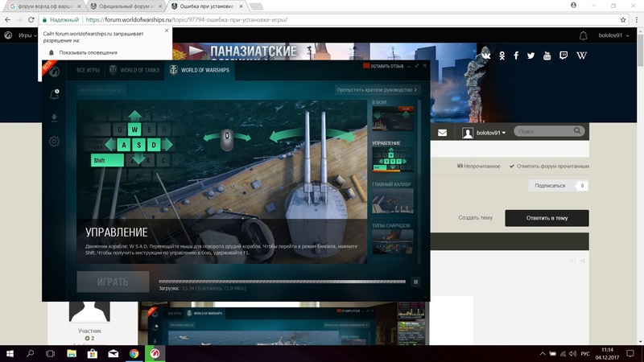Open forum messages envelope icon
This screenshot has width=644, height=362.
tap(442, 133)
